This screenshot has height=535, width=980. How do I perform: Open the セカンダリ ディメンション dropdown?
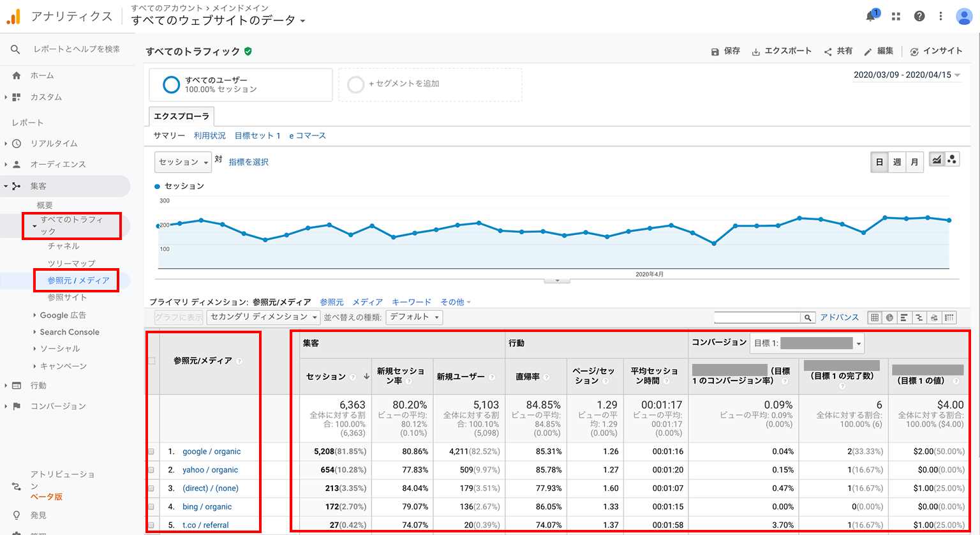(264, 317)
